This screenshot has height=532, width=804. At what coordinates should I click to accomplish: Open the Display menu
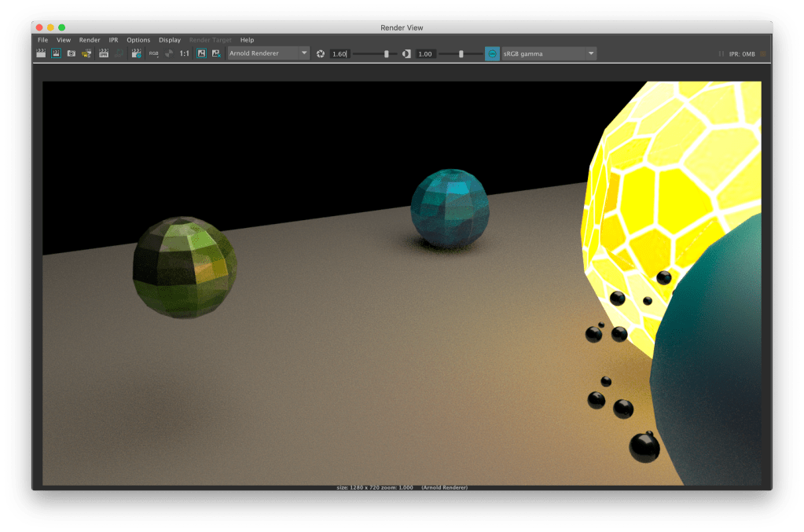pyautogui.click(x=169, y=39)
